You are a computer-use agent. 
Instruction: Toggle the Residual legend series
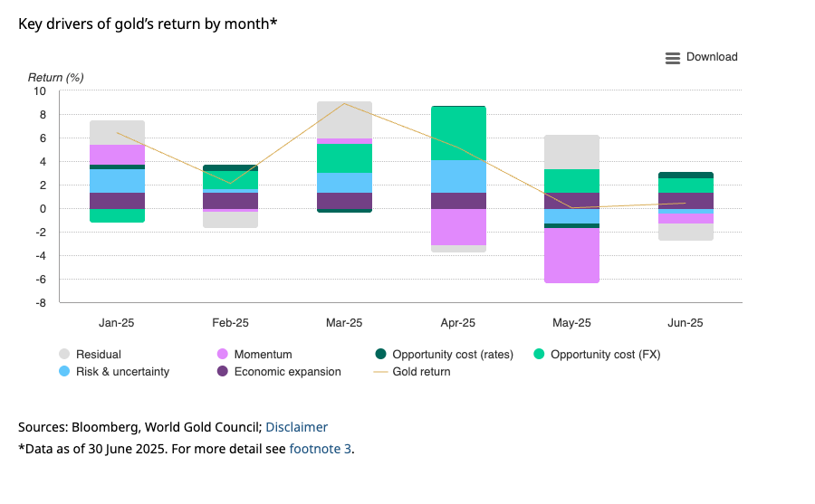[99, 355]
